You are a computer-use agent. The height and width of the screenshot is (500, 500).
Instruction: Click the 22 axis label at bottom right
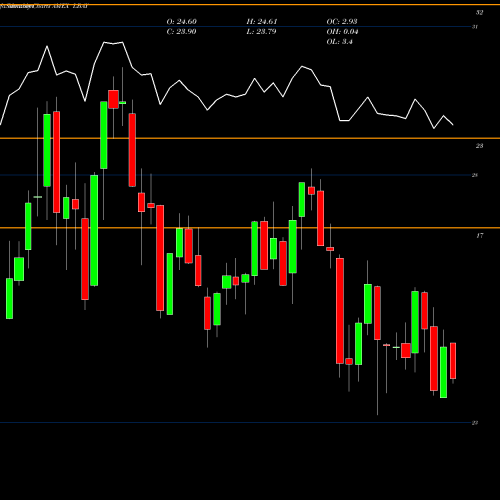(475, 423)
